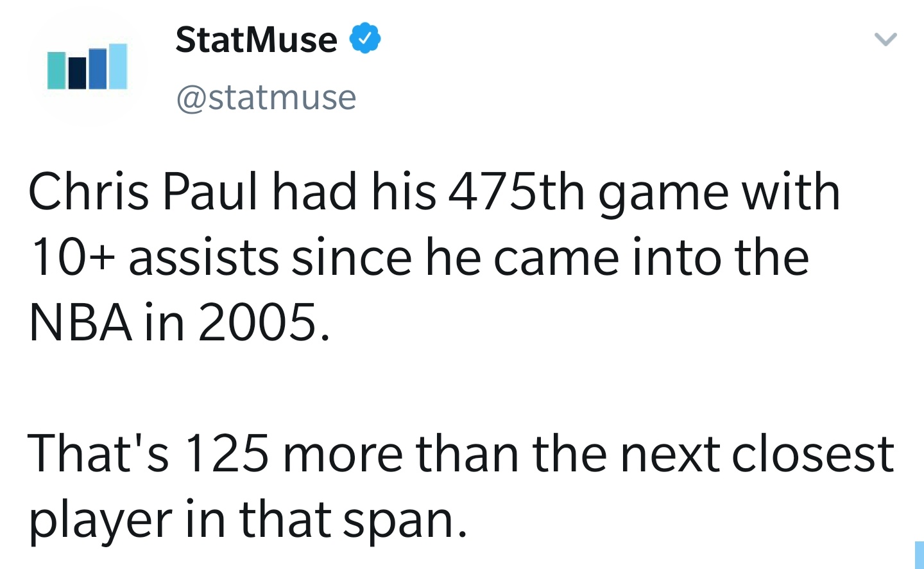Click the "475th" number in the tweet
924x569 pixels.
pos(517,191)
